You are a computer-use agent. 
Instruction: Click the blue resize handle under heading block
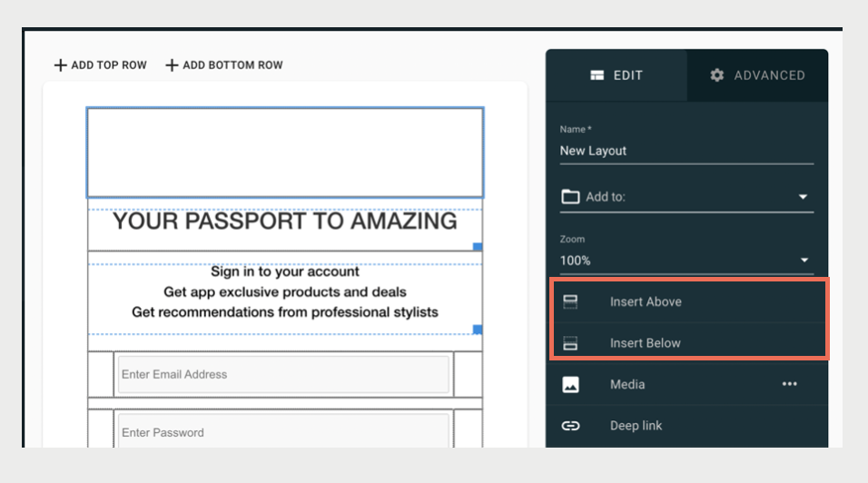pos(478,246)
